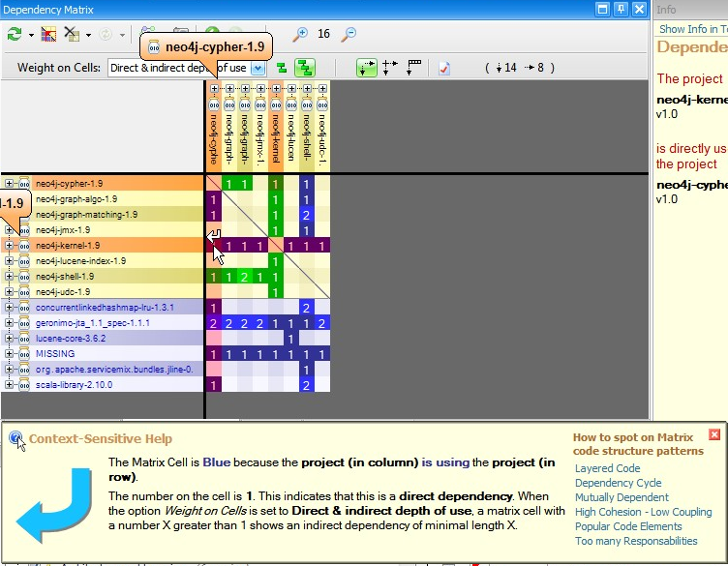728x566 pixels.
Task: Click jar icon of MISSING row
Action: [24, 353]
